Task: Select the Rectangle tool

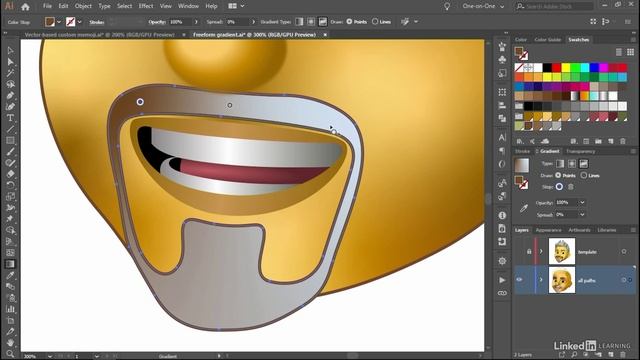Action: tap(10, 140)
